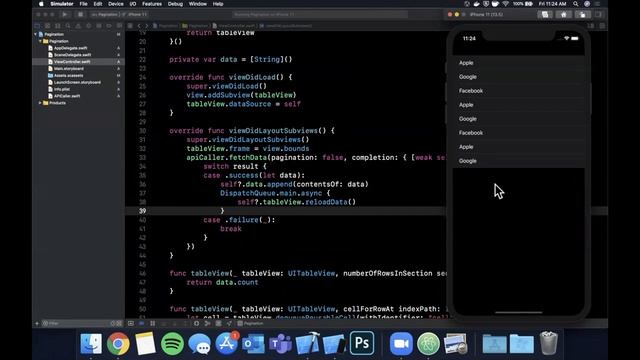This screenshot has height=360, width=640.
Task: Collapse the Pagination folder group
Action: pyautogui.click(x=40, y=41)
